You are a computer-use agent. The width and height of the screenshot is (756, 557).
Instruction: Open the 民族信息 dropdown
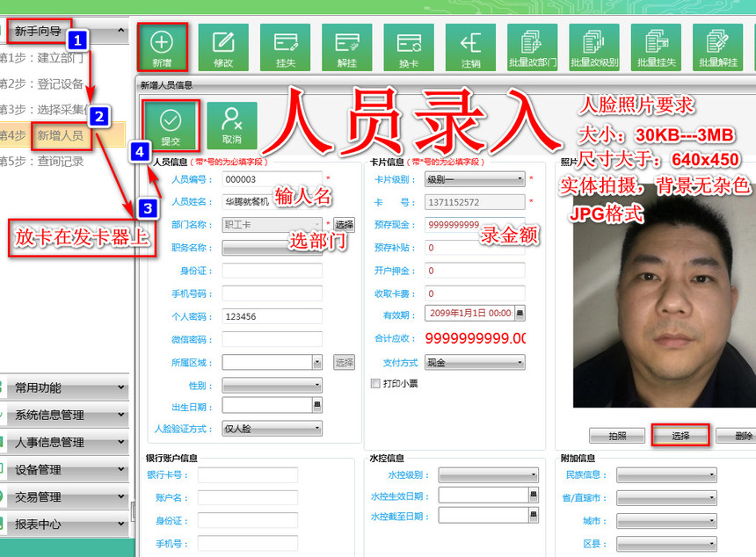point(667,475)
